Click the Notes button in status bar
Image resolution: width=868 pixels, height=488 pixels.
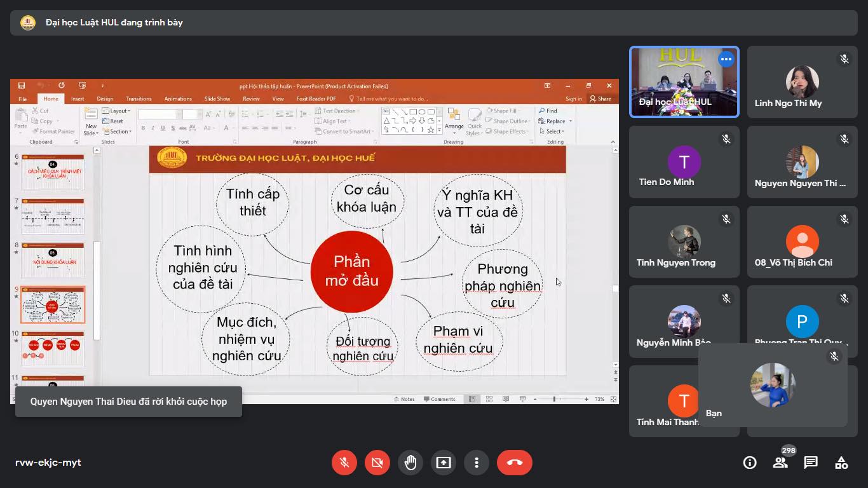(404, 399)
